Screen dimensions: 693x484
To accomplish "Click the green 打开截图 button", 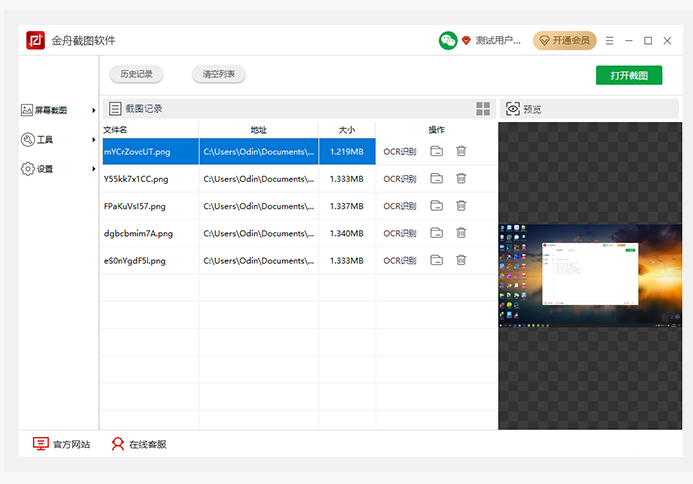I will (629, 76).
